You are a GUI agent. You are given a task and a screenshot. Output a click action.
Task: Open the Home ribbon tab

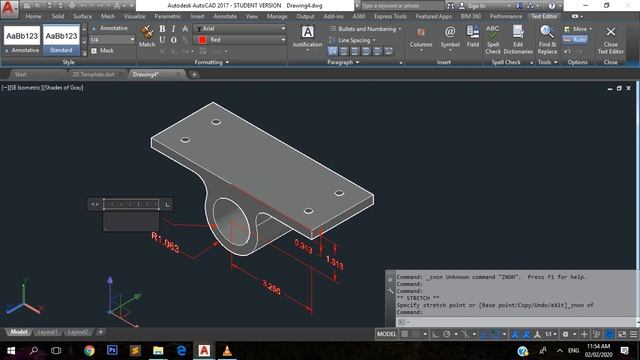tap(33, 16)
